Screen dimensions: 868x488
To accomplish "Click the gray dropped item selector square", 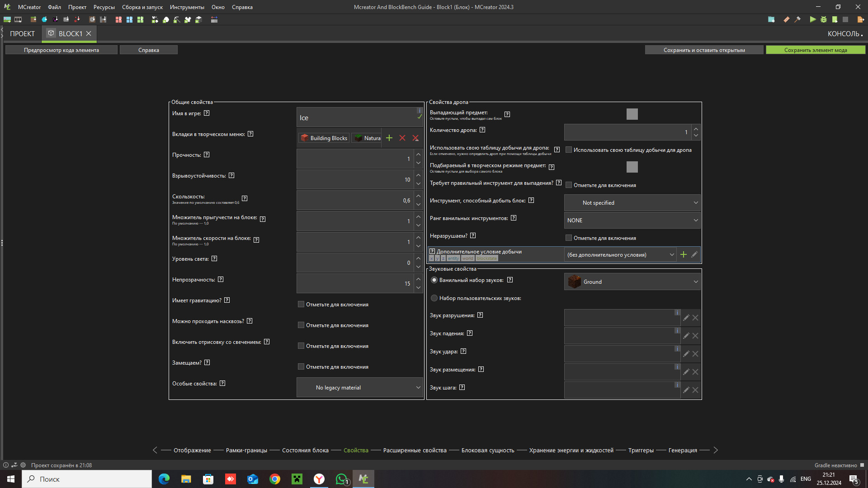I will click(x=632, y=114).
